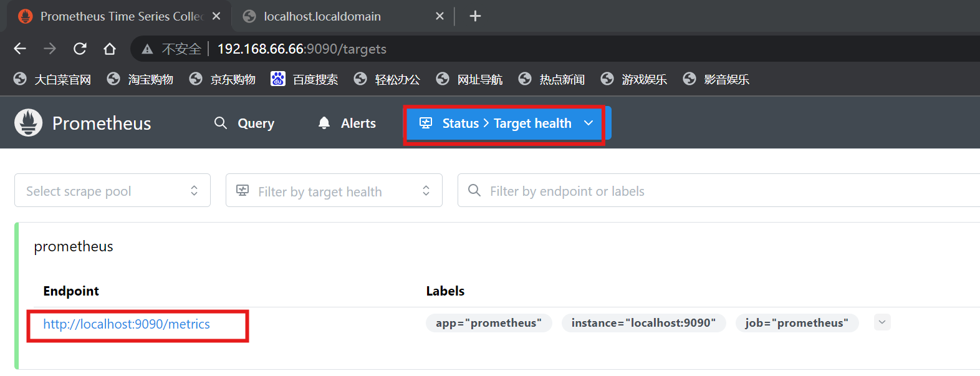The image size is (980, 376).
Task: Close the Prometheus Time Series tab
Action: click(216, 16)
